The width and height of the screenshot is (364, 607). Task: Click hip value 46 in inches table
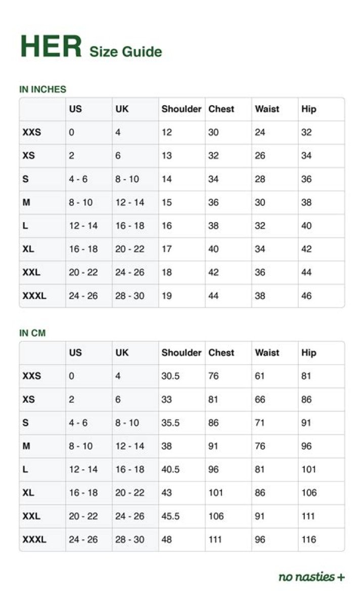(x=306, y=296)
